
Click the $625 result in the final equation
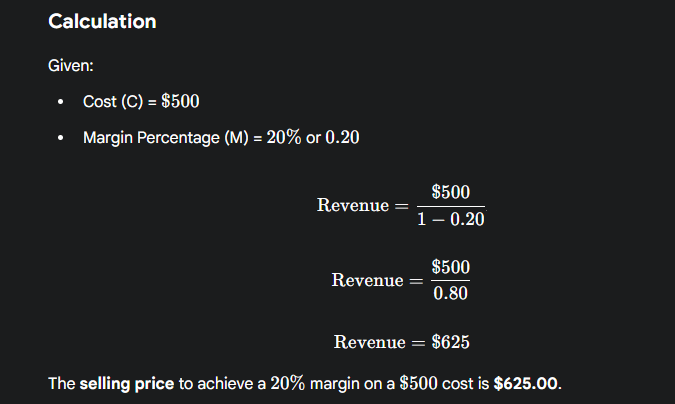click(451, 341)
